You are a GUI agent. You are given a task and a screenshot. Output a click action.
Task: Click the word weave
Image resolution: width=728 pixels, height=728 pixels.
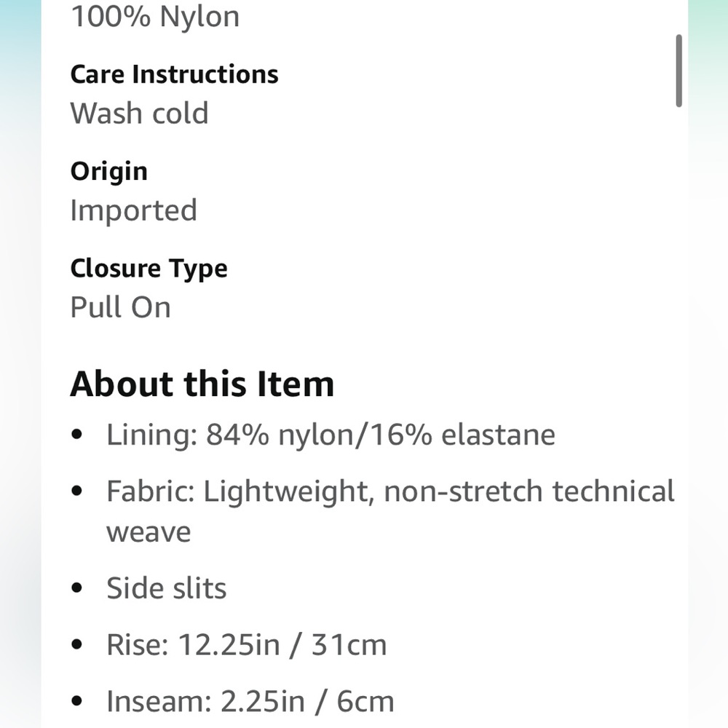149,532
